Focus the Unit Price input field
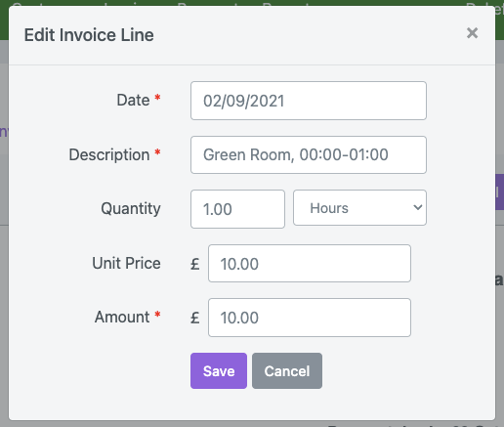Viewport: 504px width, 427px height. (310, 264)
